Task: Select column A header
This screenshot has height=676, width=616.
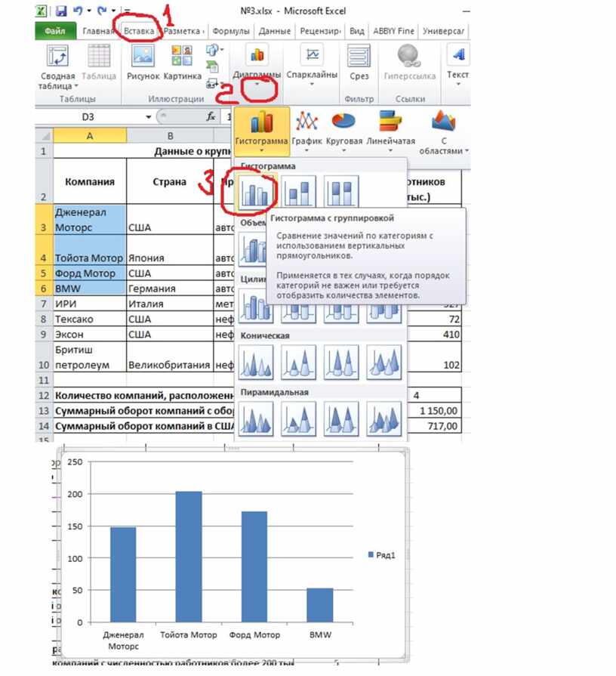Action: coord(90,136)
